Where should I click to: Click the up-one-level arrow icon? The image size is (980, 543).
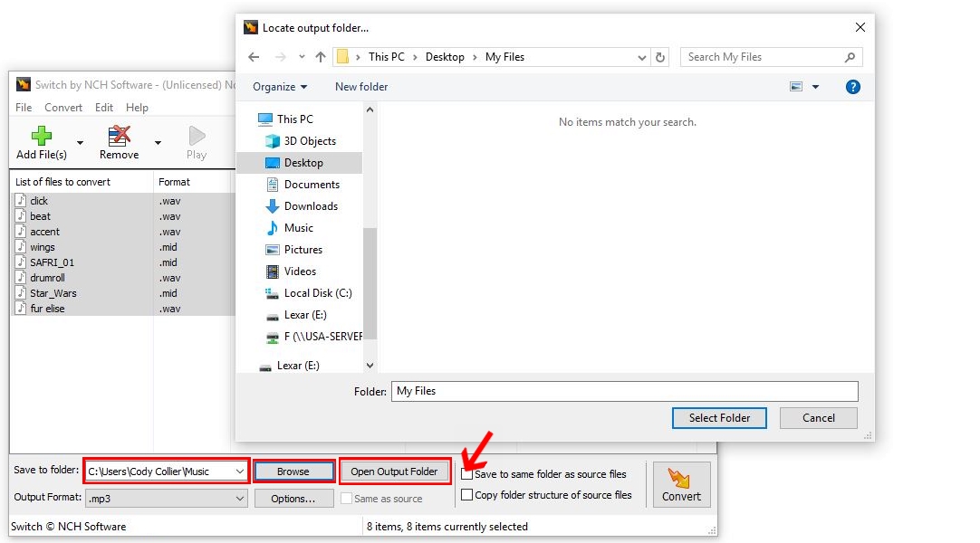tap(322, 56)
